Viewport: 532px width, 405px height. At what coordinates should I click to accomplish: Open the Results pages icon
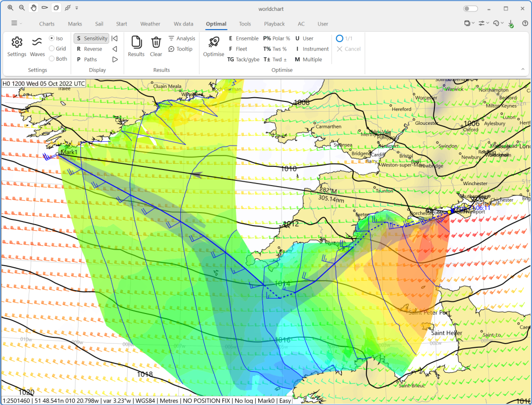[x=136, y=43]
